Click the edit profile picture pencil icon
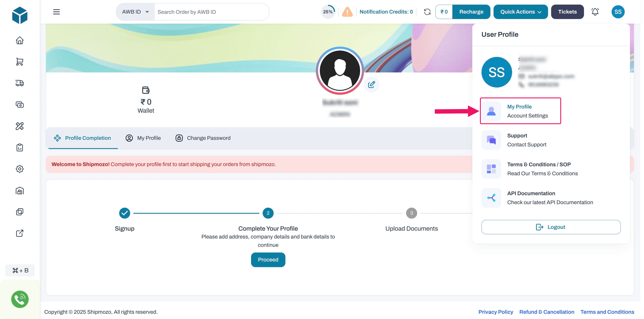This screenshot has height=319, width=644. pos(371,85)
